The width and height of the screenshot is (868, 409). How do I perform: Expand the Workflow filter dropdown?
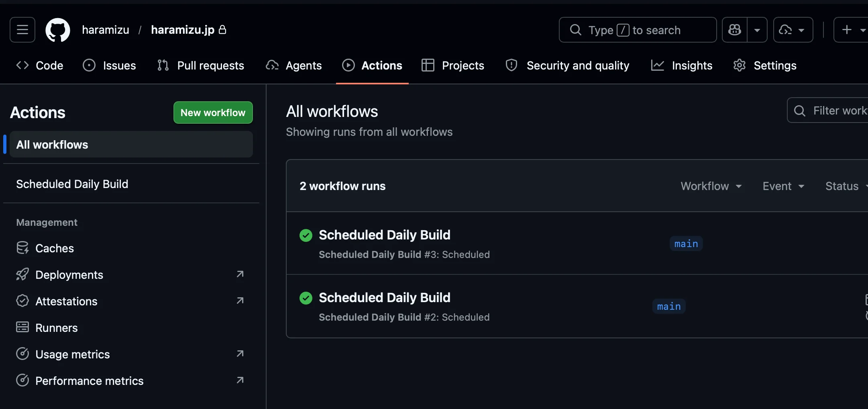pos(711,186)
